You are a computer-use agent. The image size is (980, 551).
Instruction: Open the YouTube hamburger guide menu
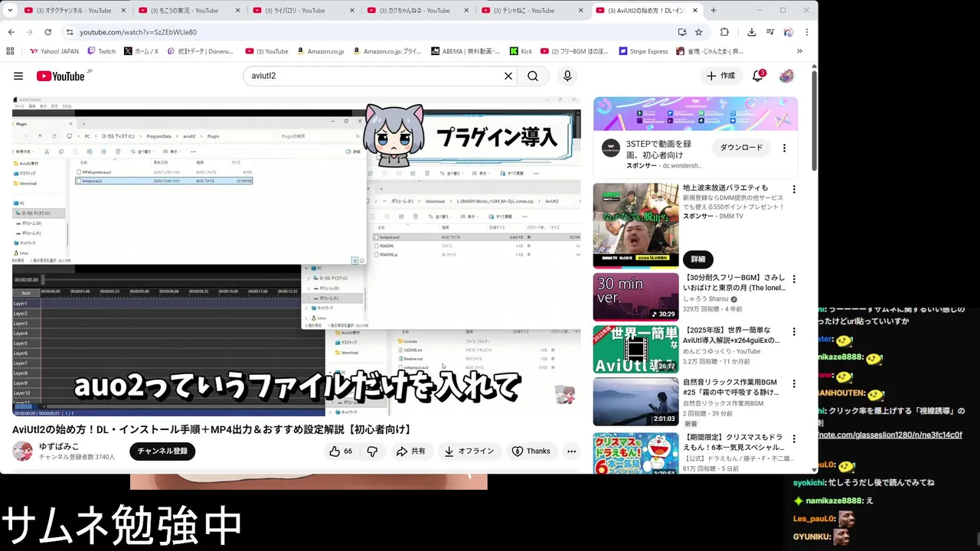pos(18,76)
